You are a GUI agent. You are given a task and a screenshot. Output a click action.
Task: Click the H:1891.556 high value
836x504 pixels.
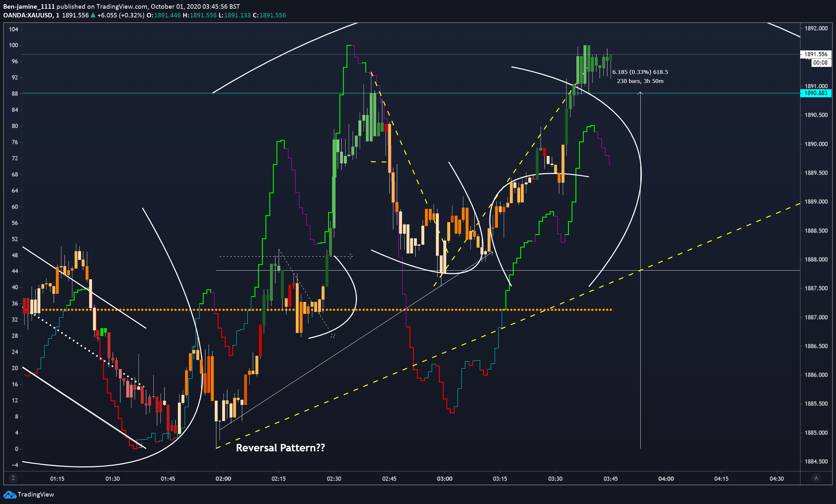click(x=200, y=15)
